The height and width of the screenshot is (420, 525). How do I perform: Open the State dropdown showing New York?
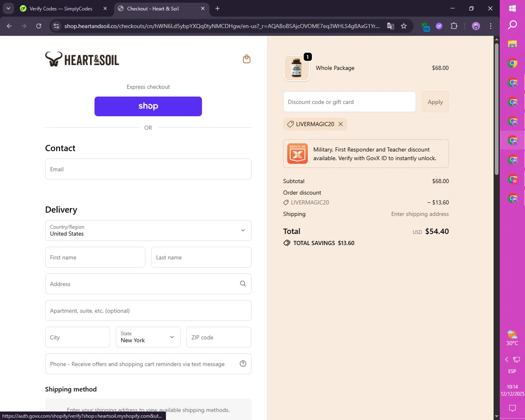click(x=148, y=337)
